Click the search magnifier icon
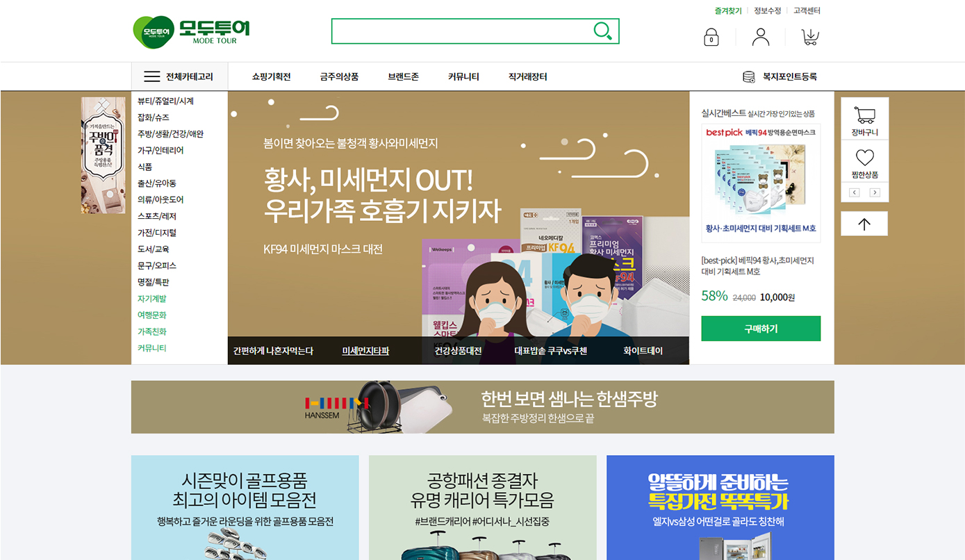The height and width of the screenshot is (560, 965). (x=602, y=31)
